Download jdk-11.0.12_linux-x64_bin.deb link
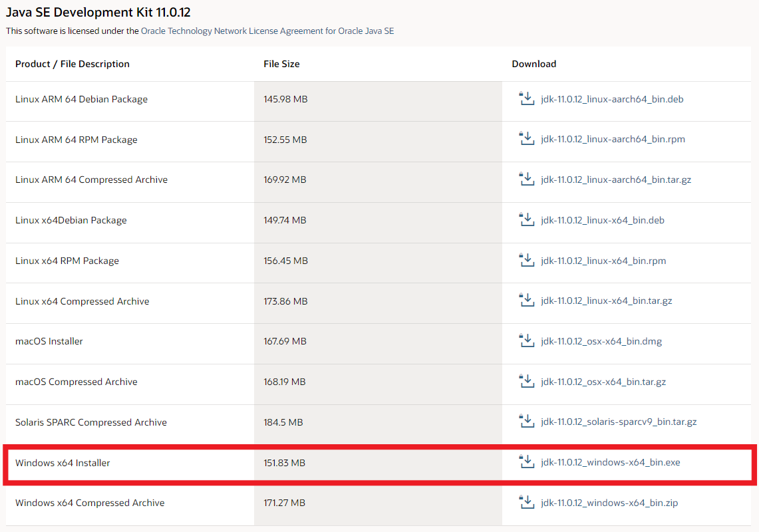759x532 pixels. point(602,220)
